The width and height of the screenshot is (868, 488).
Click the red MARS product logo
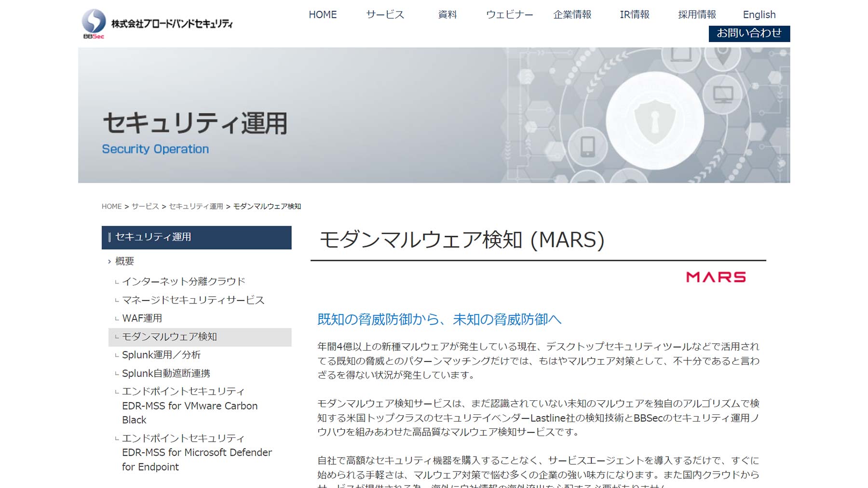pos(716,277)
